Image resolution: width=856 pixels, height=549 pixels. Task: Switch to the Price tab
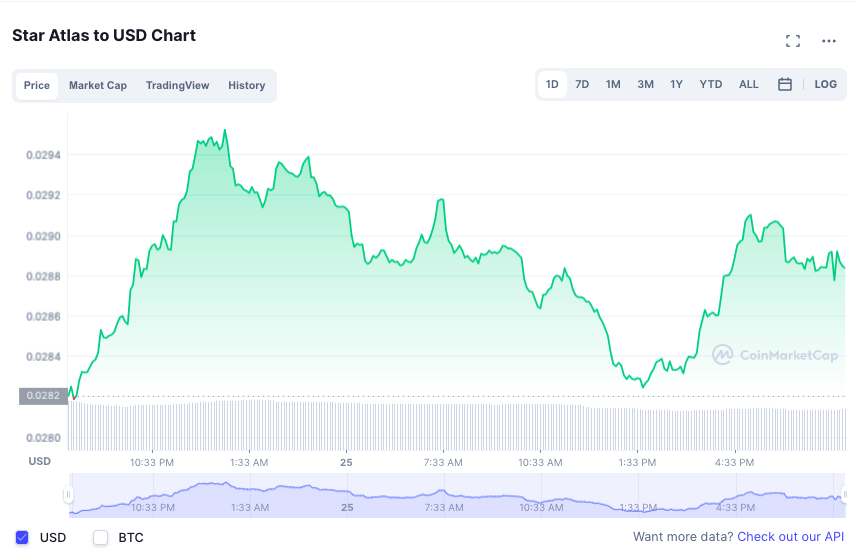coord(37,86)
